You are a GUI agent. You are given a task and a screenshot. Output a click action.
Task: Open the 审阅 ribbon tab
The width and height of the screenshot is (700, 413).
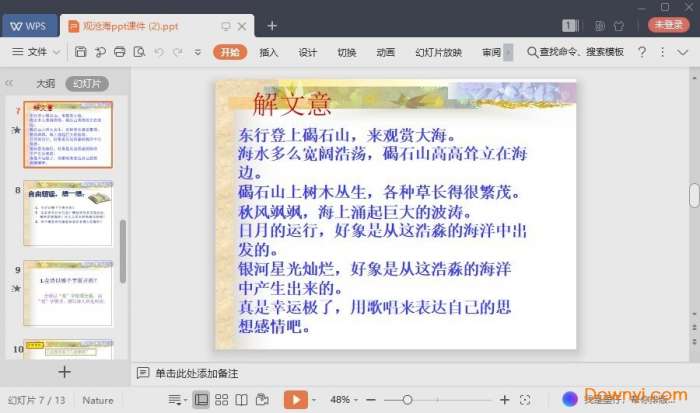click(x=491, y=52)
